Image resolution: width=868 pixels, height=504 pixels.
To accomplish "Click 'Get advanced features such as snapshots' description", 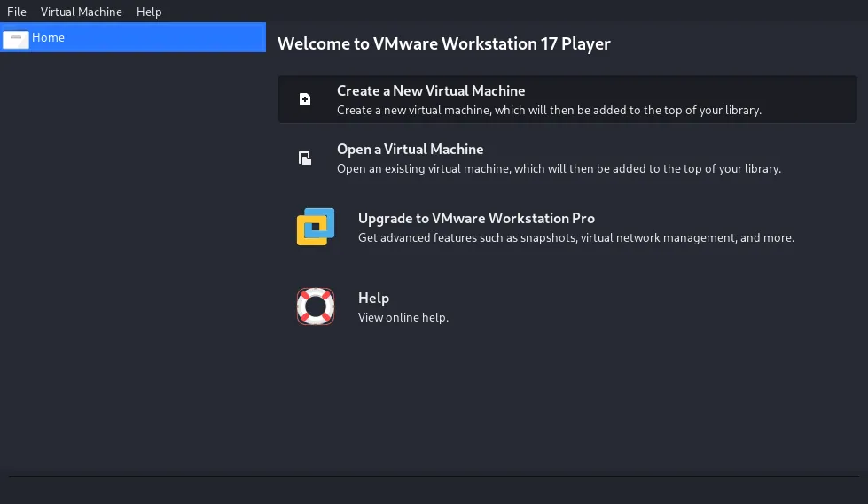I will 575,238.
